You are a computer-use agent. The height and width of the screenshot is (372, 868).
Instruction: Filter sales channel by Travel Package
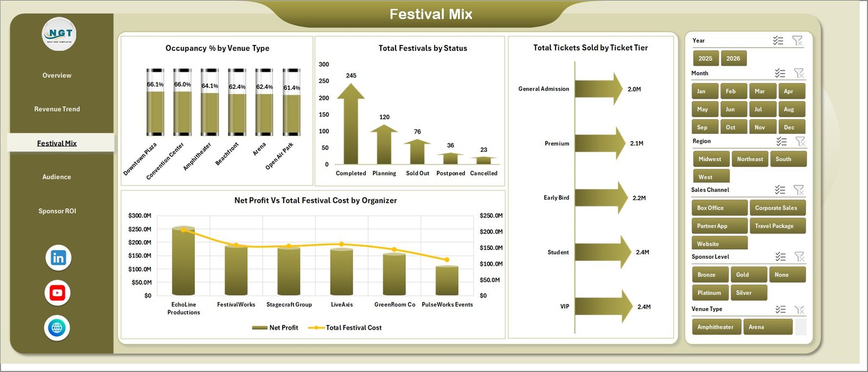point(777,226)
